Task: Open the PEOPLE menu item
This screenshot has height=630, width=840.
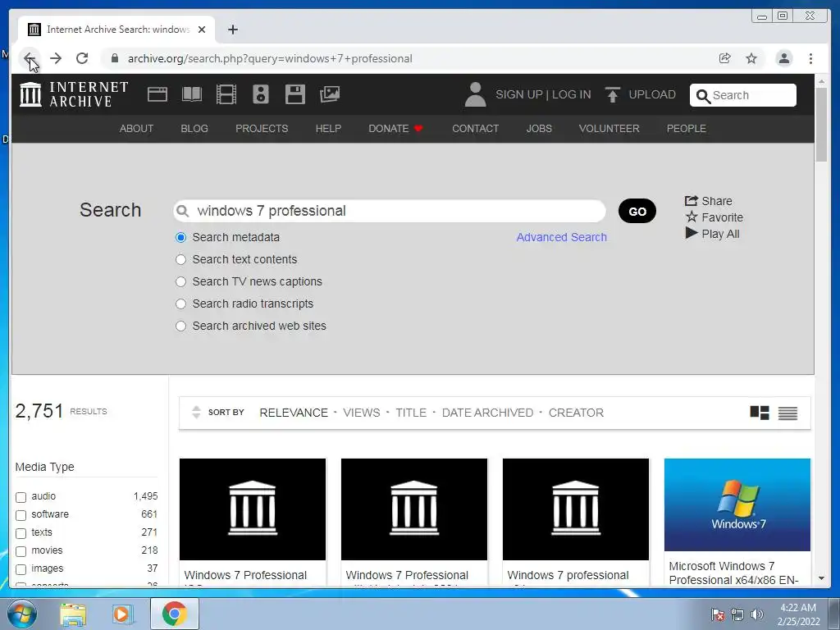Action: pyautogui.click(x=687, y=129)
